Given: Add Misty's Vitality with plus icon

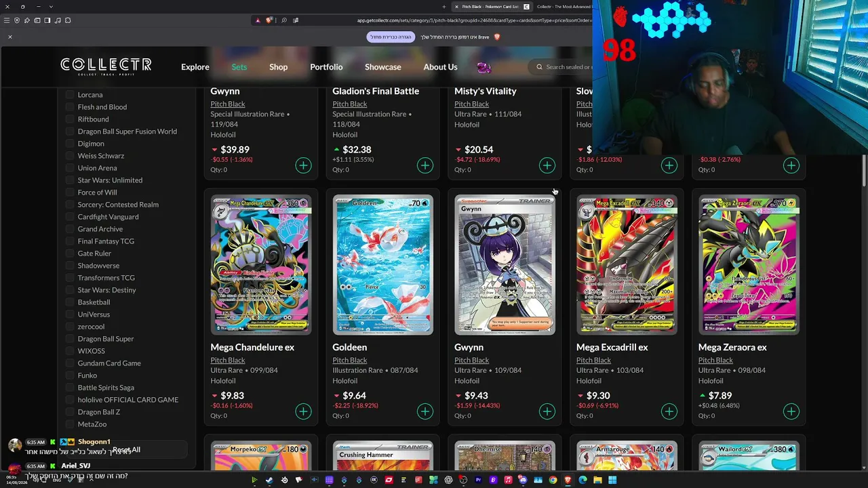Looking at the screenshot, I should coord(547,165).
